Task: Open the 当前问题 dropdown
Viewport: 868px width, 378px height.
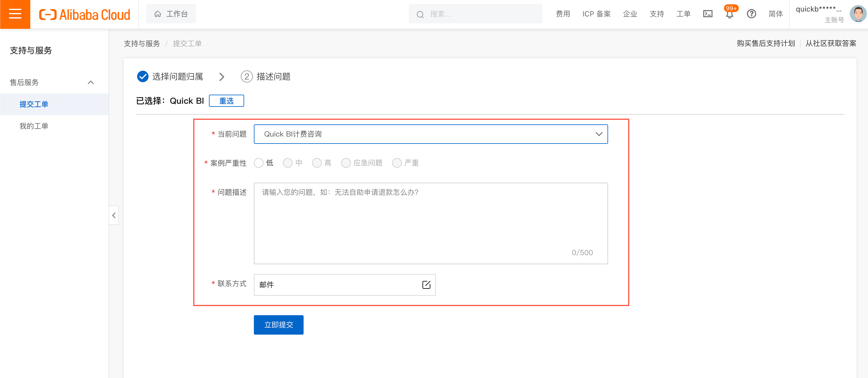Action: click(x=430, y=134)
